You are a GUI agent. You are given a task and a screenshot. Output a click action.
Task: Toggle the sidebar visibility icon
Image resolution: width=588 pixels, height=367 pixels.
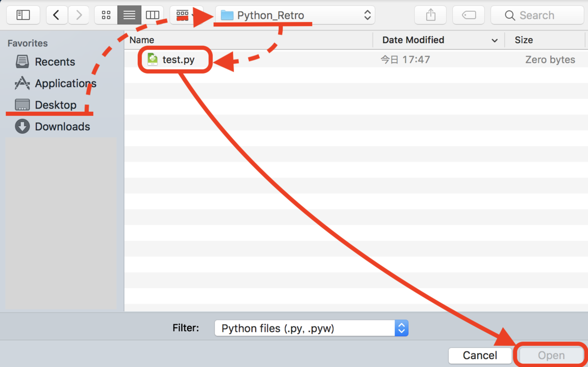[x=23, y=15]
